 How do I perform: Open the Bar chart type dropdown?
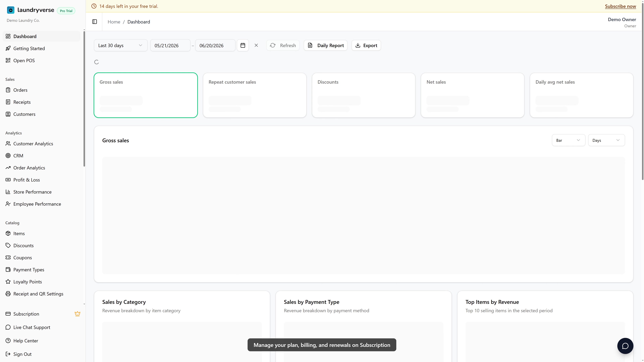568,140
